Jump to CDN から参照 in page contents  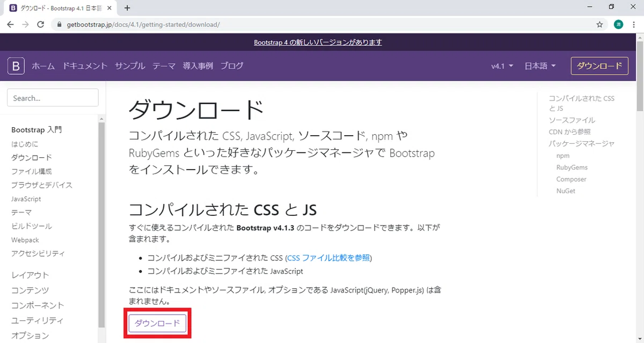pos(569,132)
